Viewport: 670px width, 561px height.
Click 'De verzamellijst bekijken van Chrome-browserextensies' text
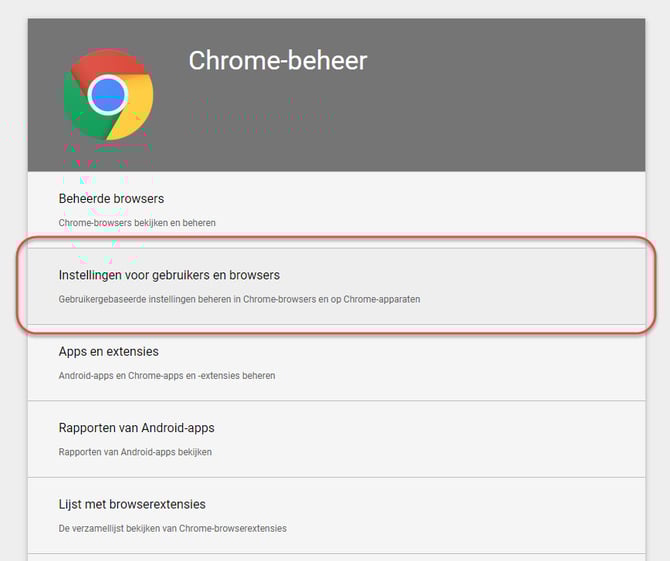pyautogui.click(x=172, y=528)
